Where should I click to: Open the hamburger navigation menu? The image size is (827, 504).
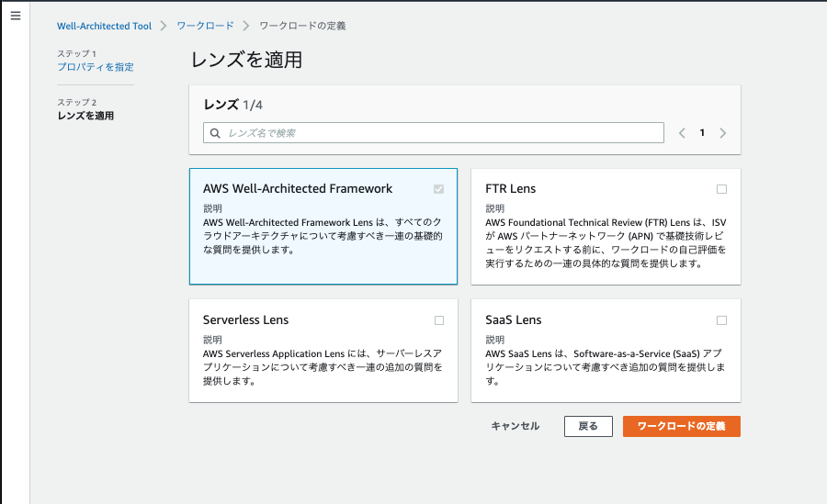[16, 16]
